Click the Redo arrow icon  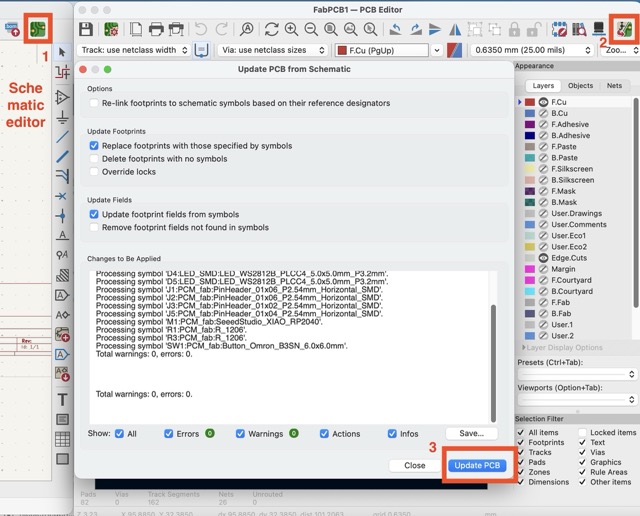pos(222,29)
